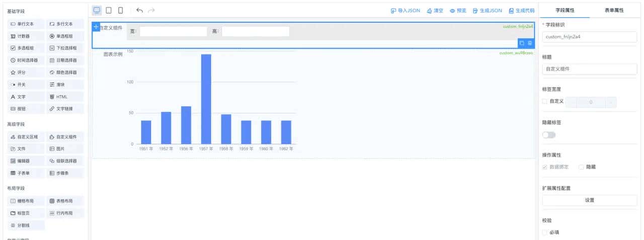Switch to mobile phone preview icon
The width and height of the screenshot is (644, 240).
(x=120, y=10)
